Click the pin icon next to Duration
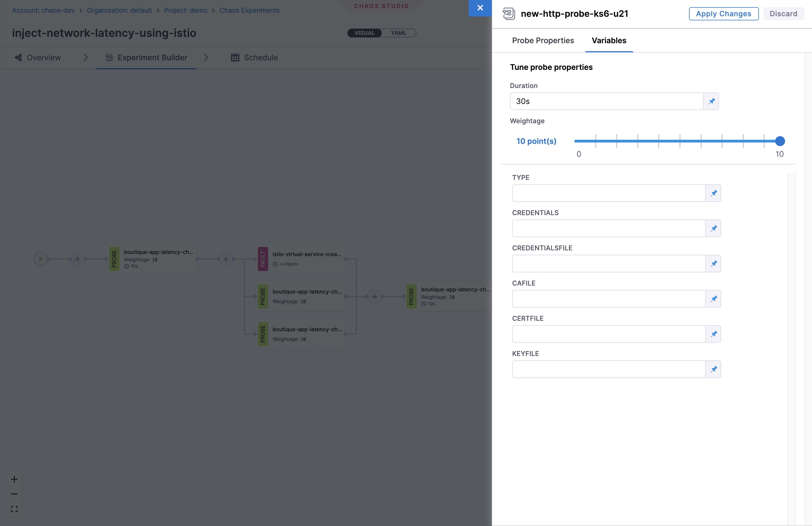The width and height of the screenshot is (812, 526). tap(711, 101)
